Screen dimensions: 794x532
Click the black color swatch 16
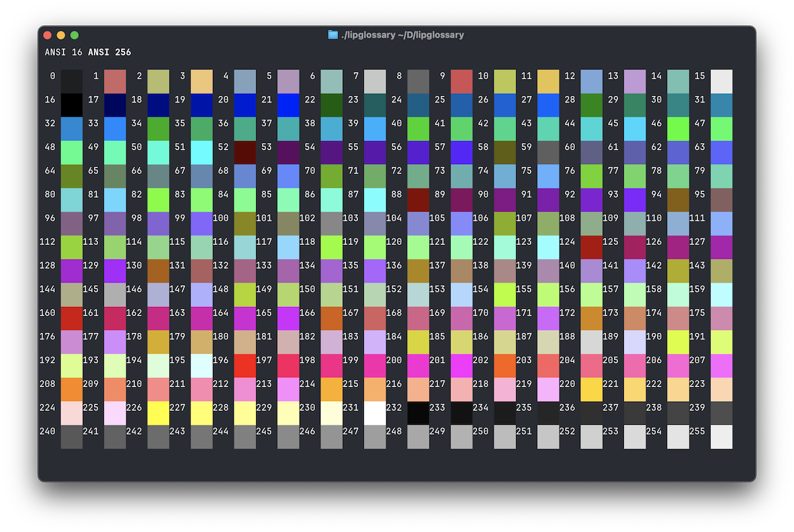point(71,105)
